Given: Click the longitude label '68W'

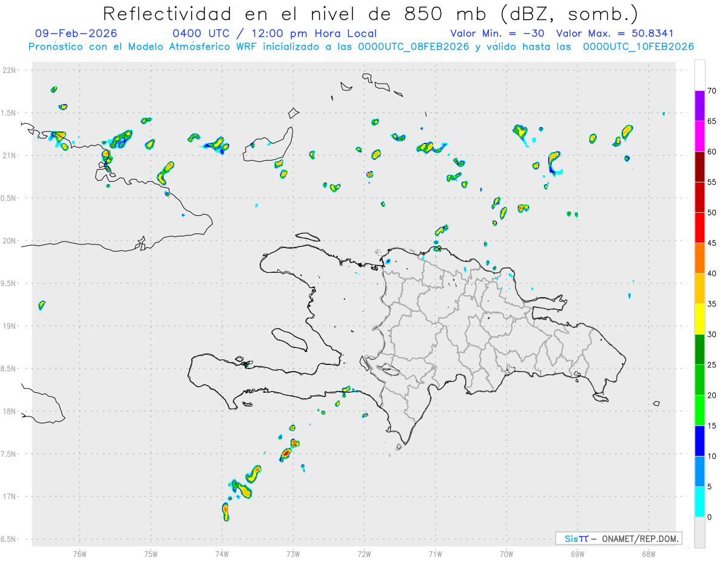Looking at the screenshot, I should (649, 554).
